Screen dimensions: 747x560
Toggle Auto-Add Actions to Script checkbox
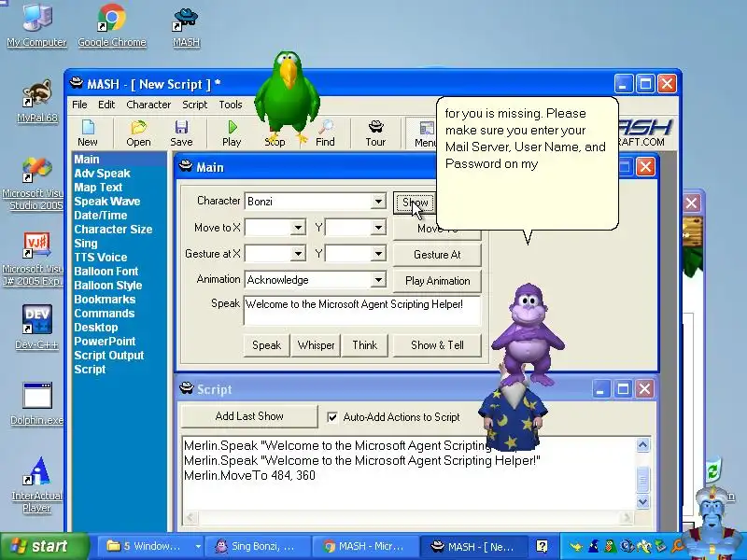332,417
